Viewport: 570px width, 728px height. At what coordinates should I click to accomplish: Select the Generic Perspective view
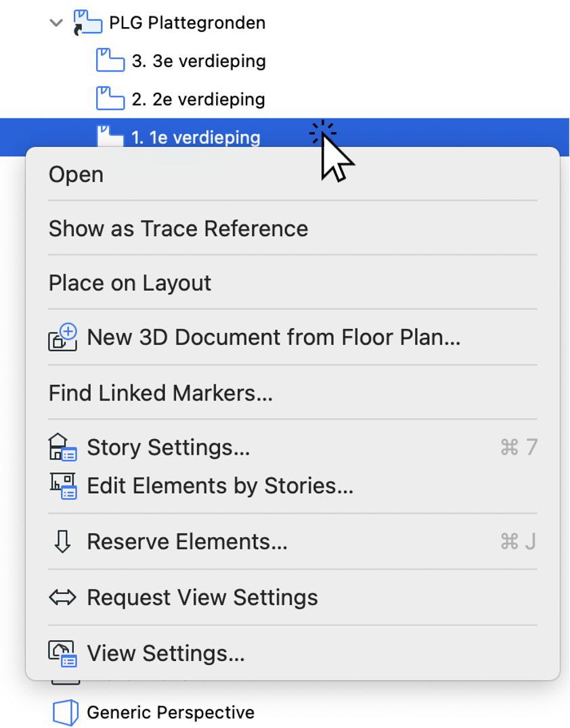pyautogui.click(x=171, y=712)
